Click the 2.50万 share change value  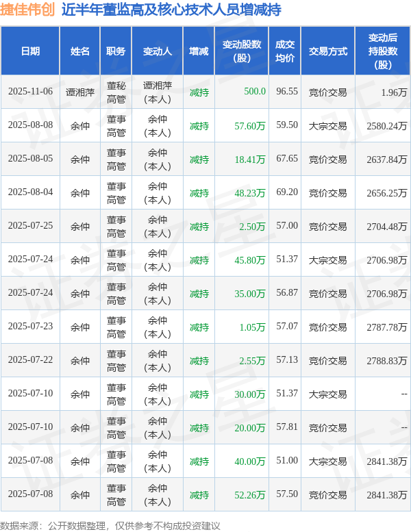(x=252, y=227)
